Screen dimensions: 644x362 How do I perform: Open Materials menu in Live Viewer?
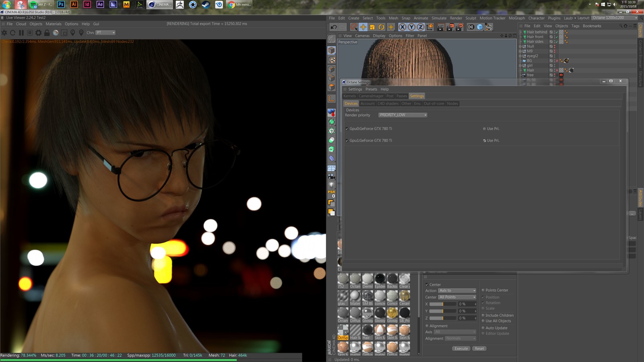(54, 24)
